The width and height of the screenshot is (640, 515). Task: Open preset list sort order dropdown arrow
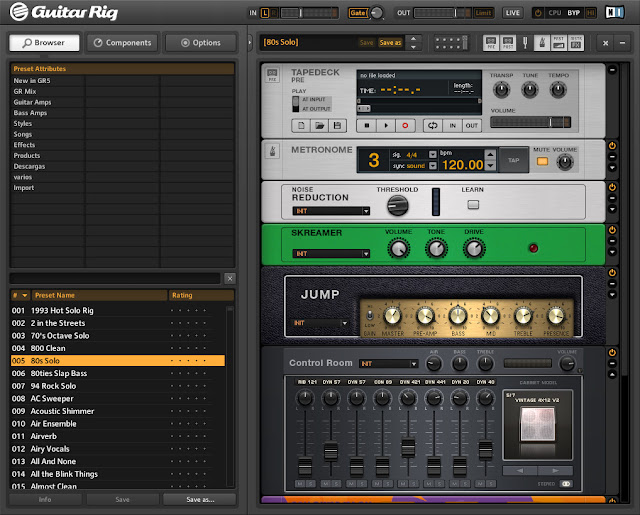tap(25, 295)
